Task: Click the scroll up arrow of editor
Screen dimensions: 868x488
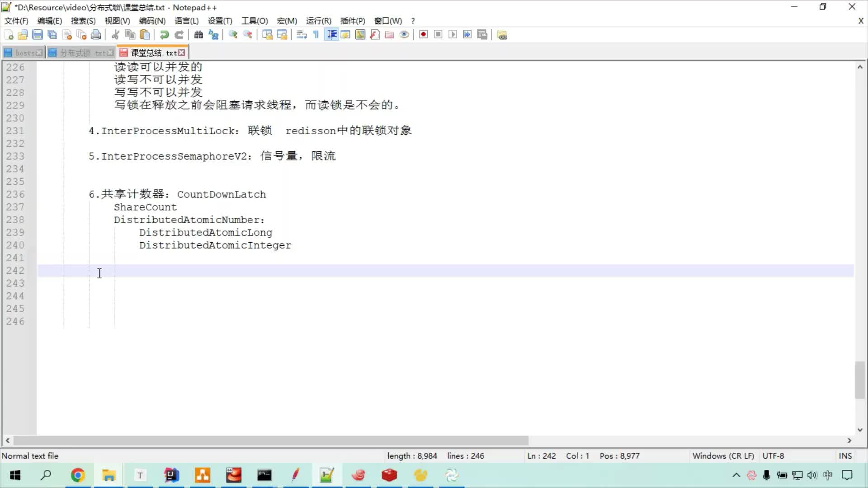Action: pyautogui.click(x=860, y=67)
